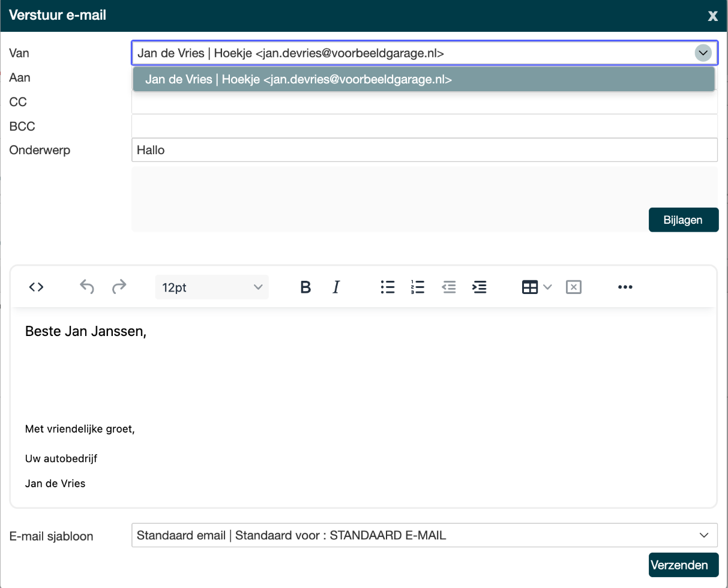Click the 'Onderwerp' label
Viewport: 728px width, 588px height.
coord(40,150)
